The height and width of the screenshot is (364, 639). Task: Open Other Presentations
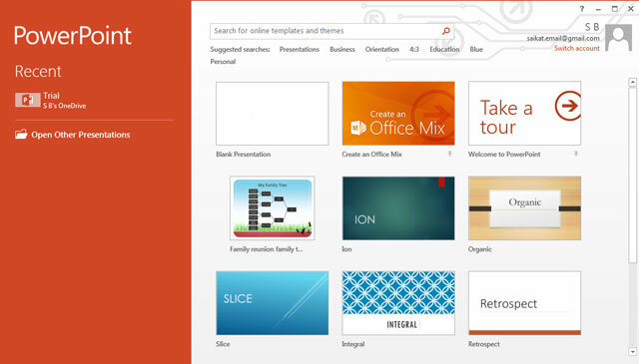[x=81, y=135]
